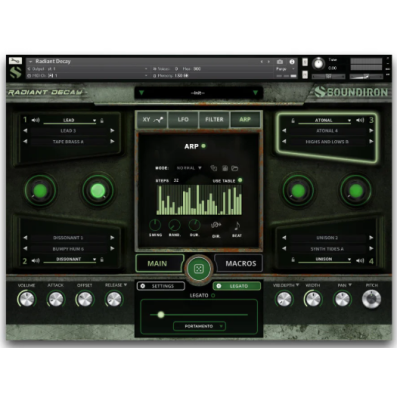Toggle layer 2 lock icon

102,260
